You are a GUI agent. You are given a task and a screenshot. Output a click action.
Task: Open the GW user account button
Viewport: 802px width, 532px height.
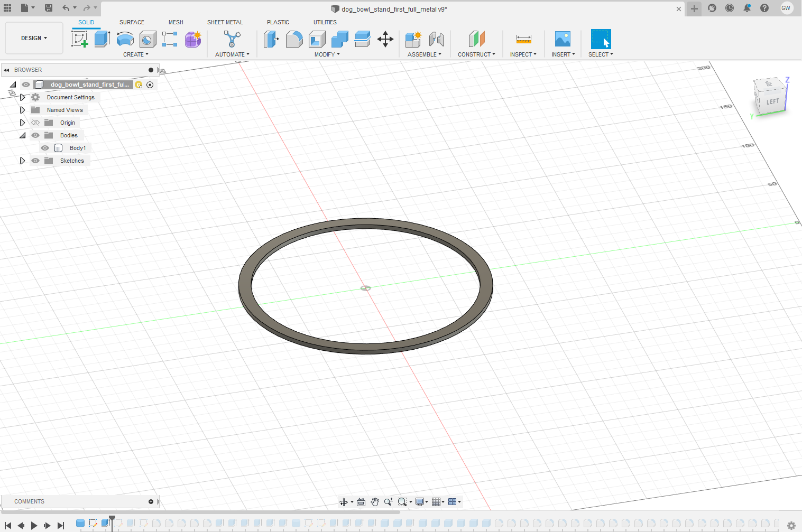pyautogui.click(x=786, y=8)
